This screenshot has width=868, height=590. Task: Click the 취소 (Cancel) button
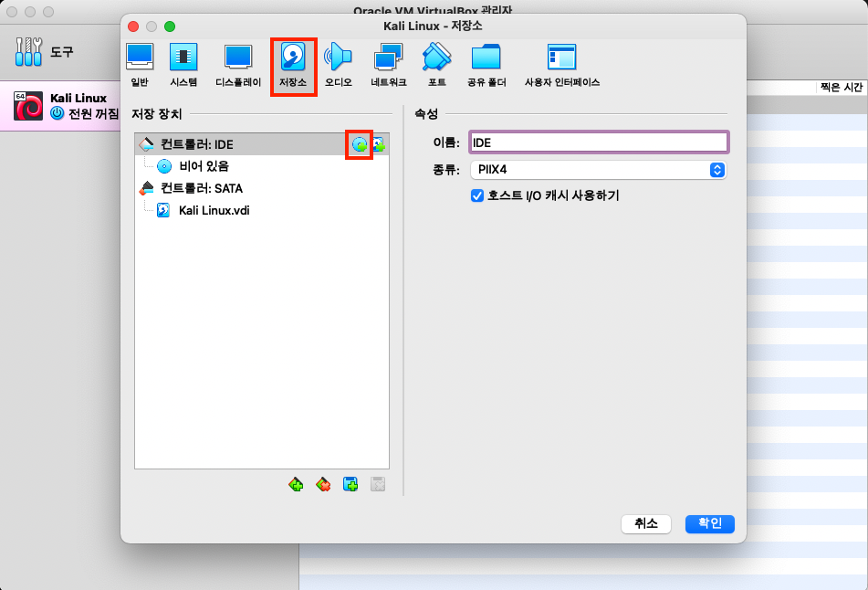[x=646, y=523]
